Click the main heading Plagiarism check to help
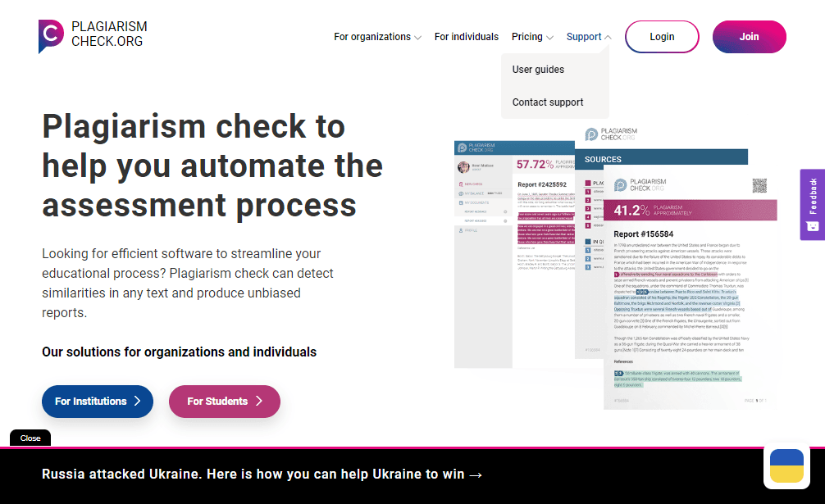 212,166
